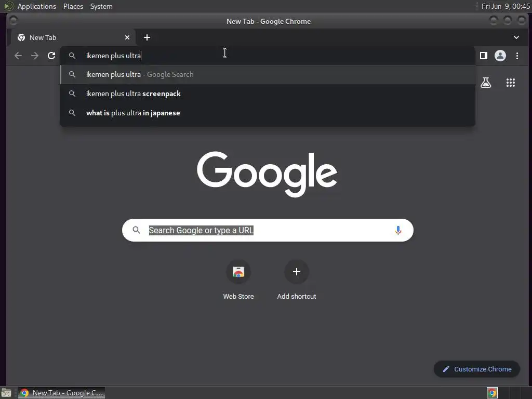Click the show desktop icon in bottom panel
Viewport: 532px width, 399px height.
point(6,393)
